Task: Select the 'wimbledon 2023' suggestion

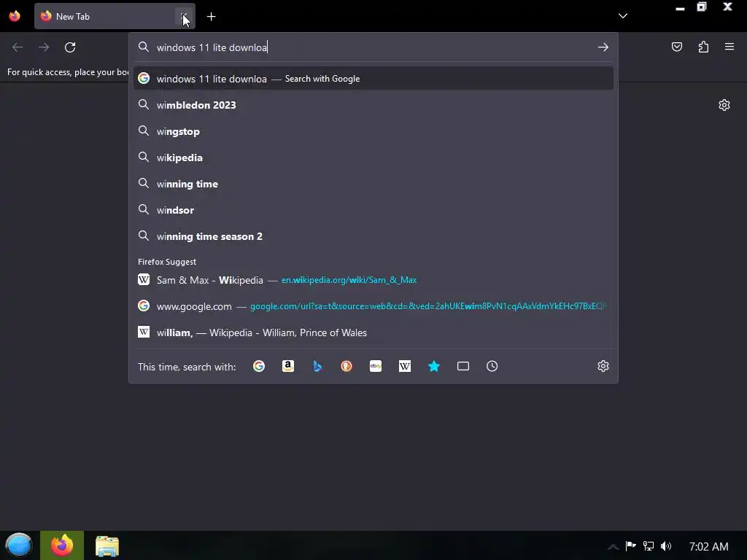Action: (373, 105)
